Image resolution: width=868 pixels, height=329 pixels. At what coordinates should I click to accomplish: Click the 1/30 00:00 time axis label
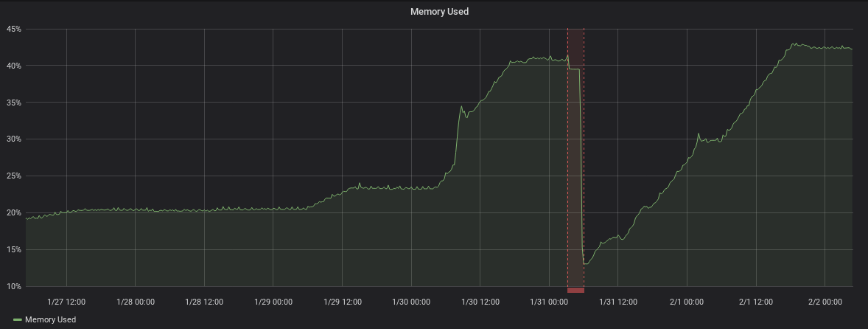point(410,302)
